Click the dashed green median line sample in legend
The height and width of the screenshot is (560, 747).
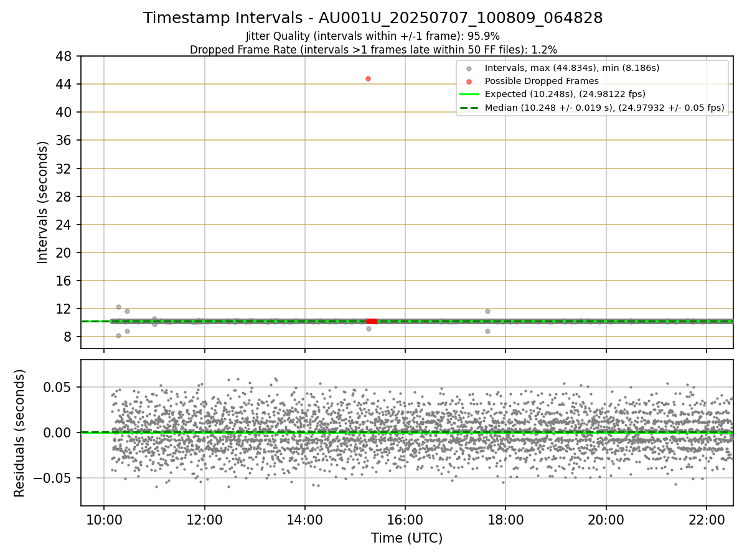(469, 108)
